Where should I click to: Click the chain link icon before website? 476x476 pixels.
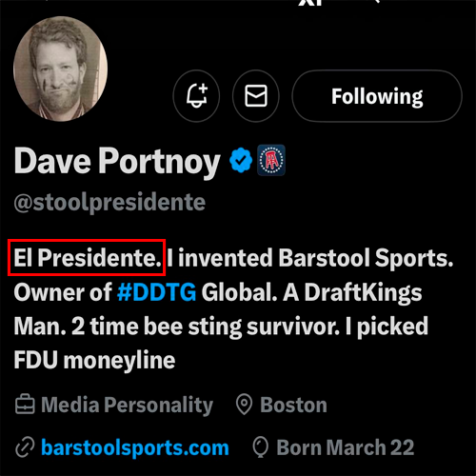25,447
